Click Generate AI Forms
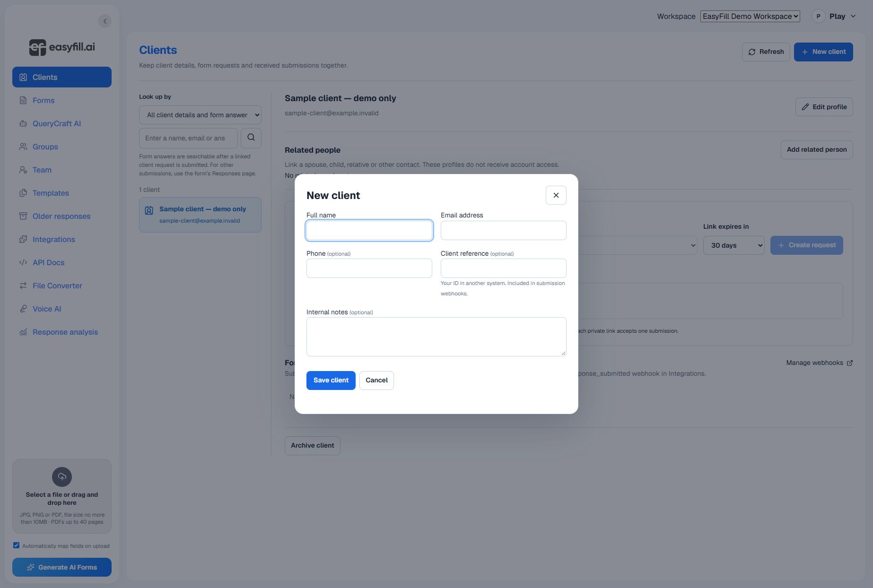873x588 pixels. click(x=62, y=567)
